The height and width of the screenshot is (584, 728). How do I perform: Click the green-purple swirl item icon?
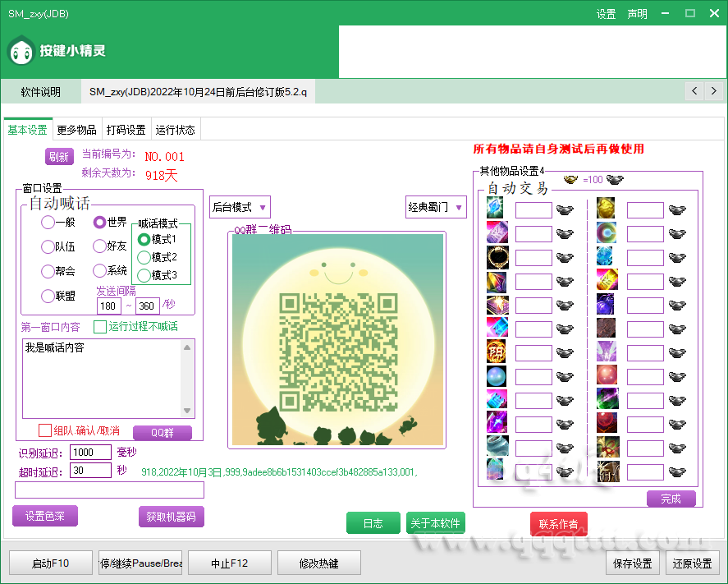(607, 398)
